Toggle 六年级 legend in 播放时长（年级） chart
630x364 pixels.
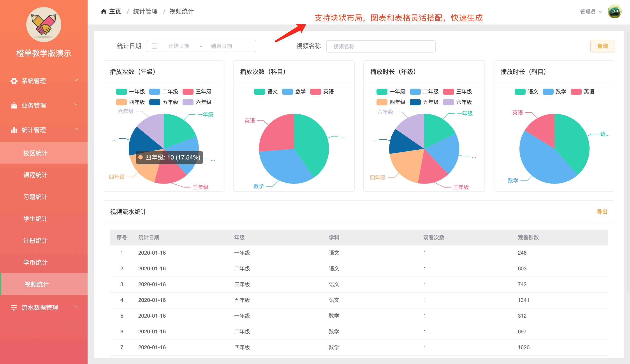448,102
